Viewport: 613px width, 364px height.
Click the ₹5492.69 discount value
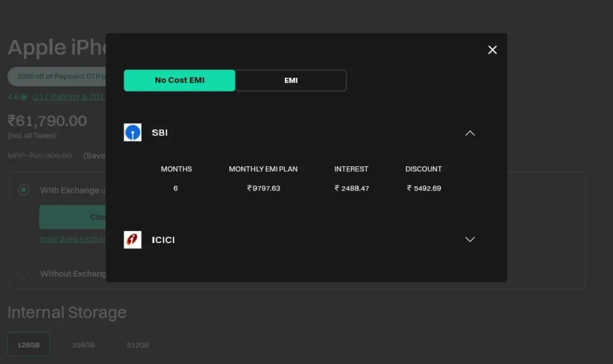tap(424, 188)
